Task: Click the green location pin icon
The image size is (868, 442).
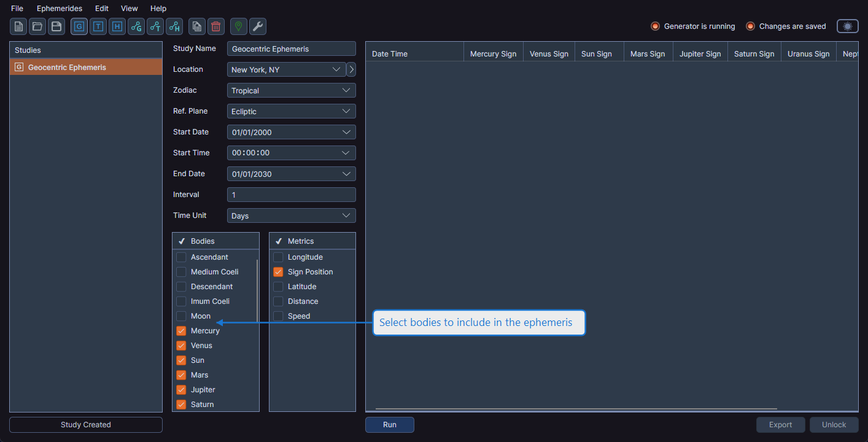Action: click(239, 26)
